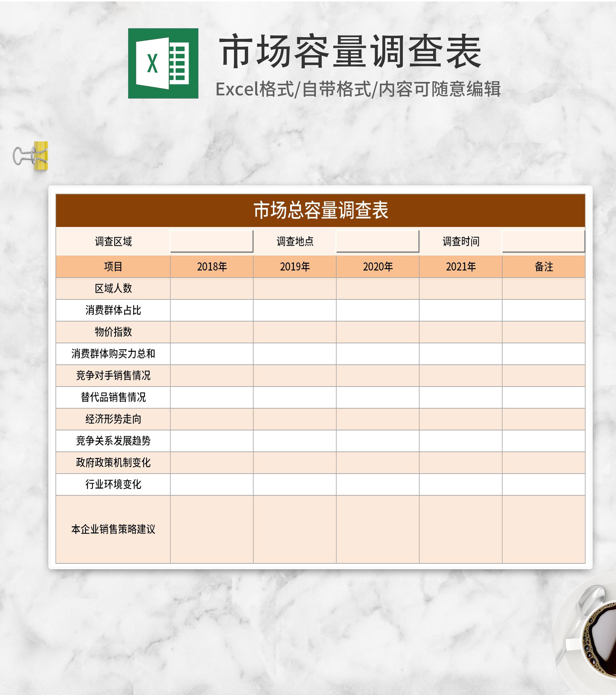Select the 物价指数 row label
616x695 pixels.
113,332
